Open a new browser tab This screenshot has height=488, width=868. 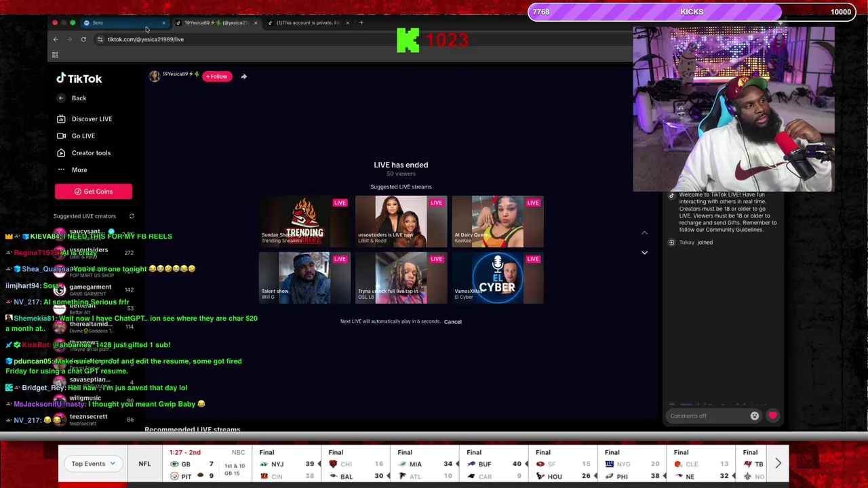pyautogui.click(x=361, y=23)
